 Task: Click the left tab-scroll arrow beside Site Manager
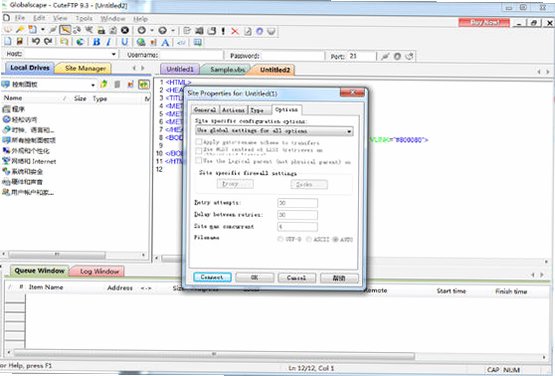(134, 68)
